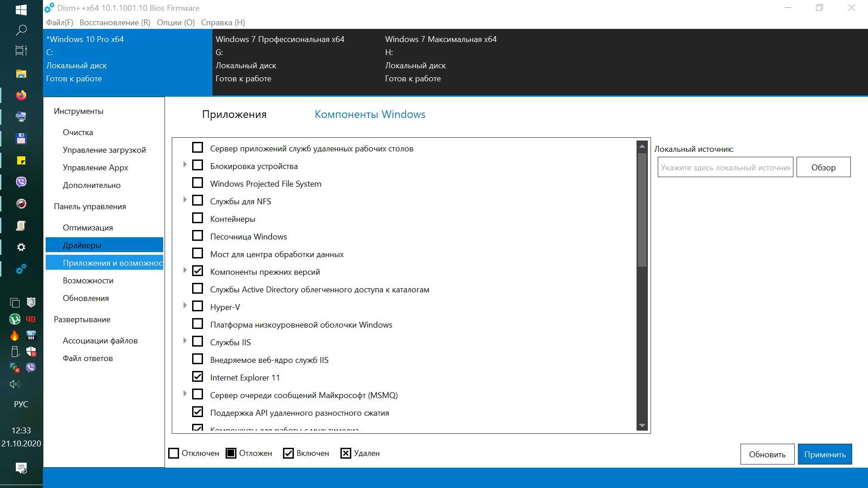Click the Dism++ gears taskbar icon

[x=21, y=269]
